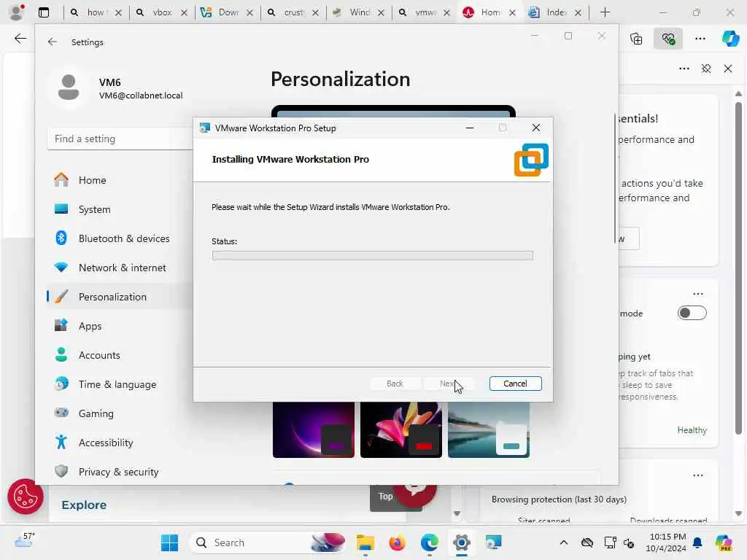Click the back arrow in Settings window

53,42
